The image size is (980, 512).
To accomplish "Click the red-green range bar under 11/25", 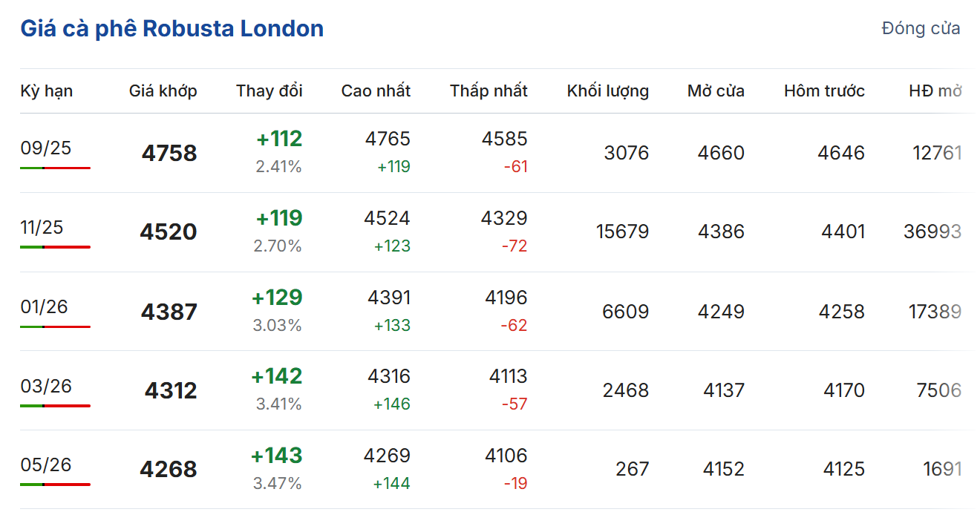I will [x=55, y=247].
